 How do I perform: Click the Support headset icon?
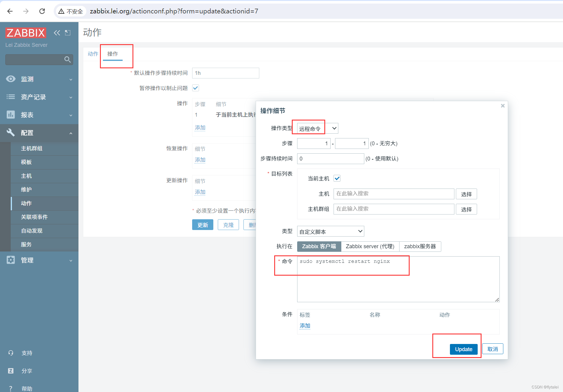click(x=11, y=353)
